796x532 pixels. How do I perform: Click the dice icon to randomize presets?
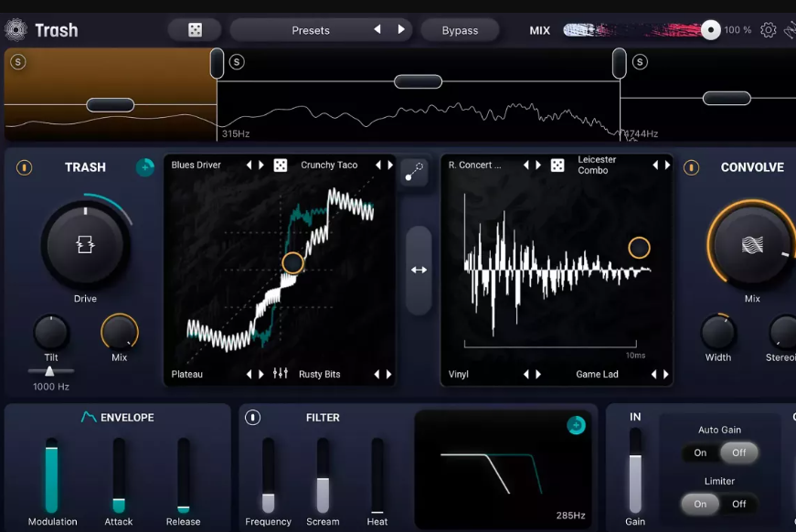coord(192,29)
